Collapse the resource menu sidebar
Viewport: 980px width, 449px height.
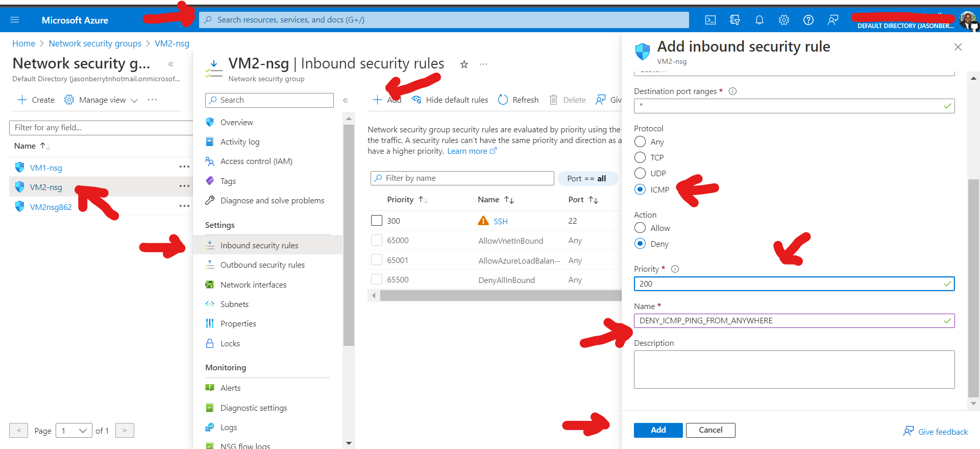(346, 100)
